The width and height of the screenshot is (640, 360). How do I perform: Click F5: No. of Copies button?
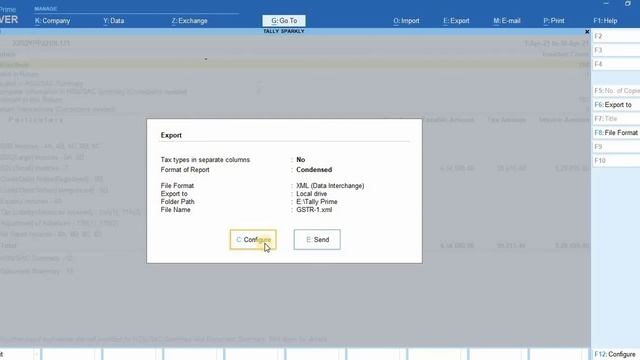[x=616, y=91]
